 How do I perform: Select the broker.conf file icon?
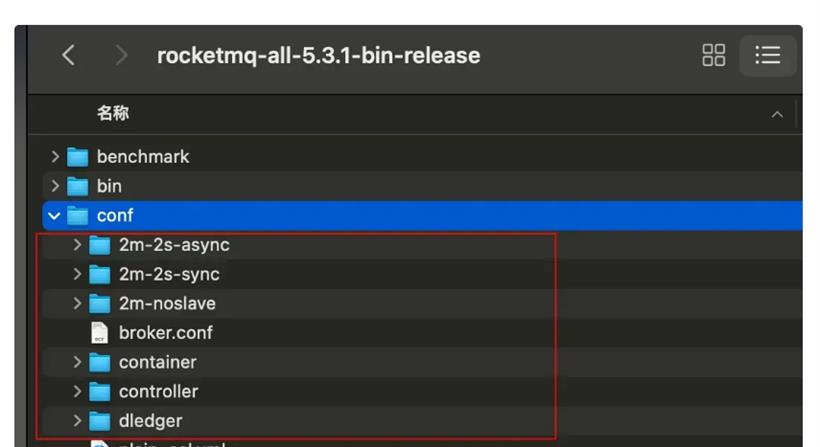point(99,333)
